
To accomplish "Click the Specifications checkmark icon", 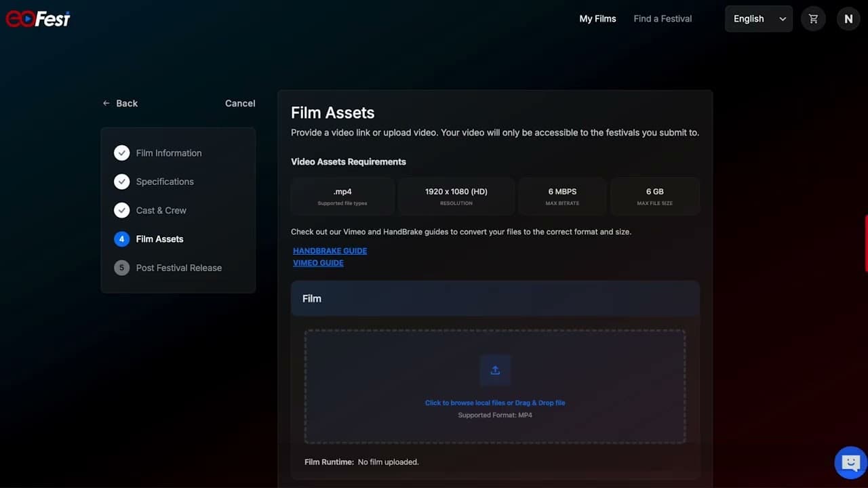I will click(121, 182).
